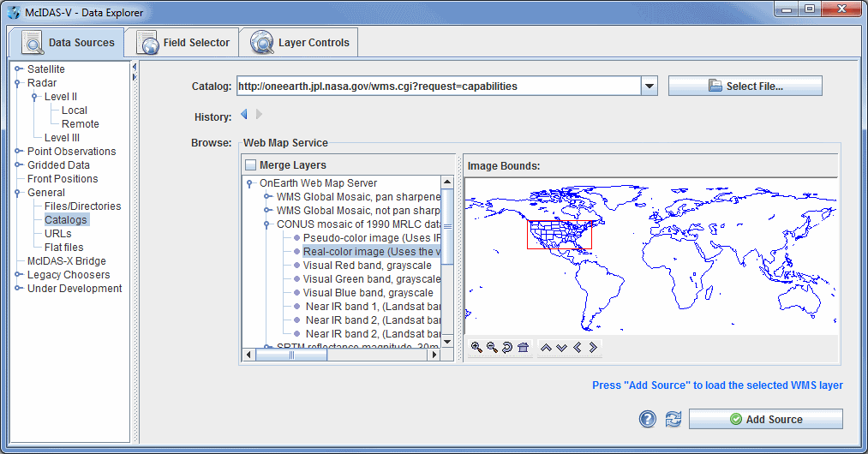Zoom out on the image bounds map
868x454 pixels.
click(x=492, y=348)
